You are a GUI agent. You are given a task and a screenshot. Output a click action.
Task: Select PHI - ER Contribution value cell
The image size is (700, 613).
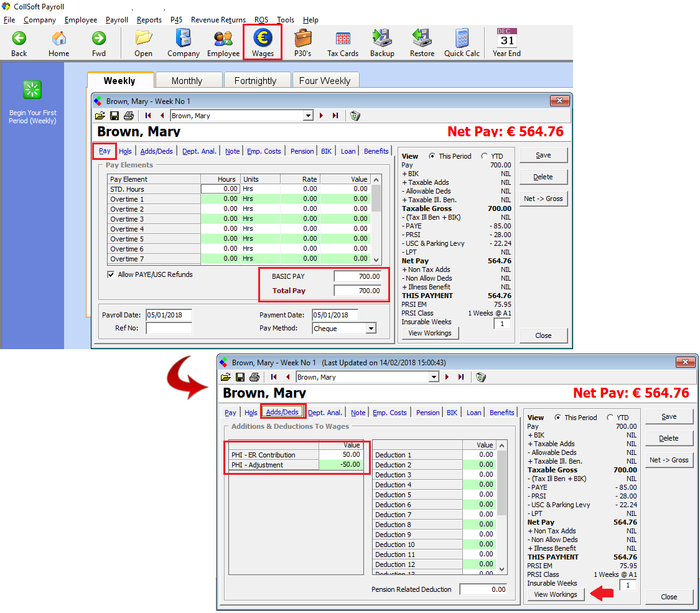(341, 454)
